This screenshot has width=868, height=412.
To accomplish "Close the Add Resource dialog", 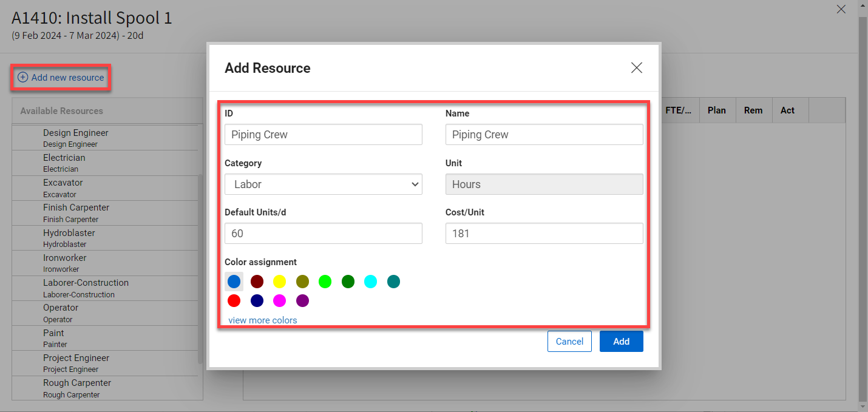I will (636, 68).
